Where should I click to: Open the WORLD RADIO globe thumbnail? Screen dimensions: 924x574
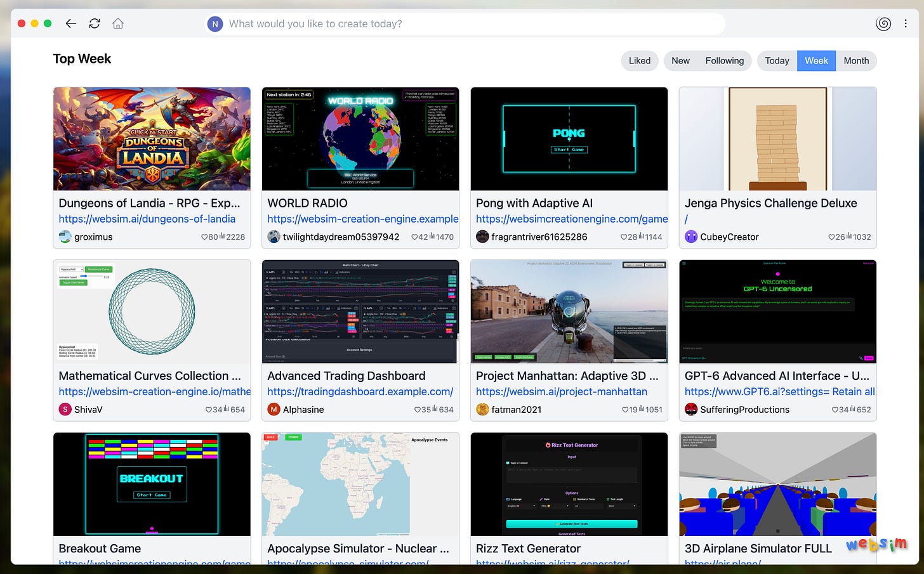point(360,139)
